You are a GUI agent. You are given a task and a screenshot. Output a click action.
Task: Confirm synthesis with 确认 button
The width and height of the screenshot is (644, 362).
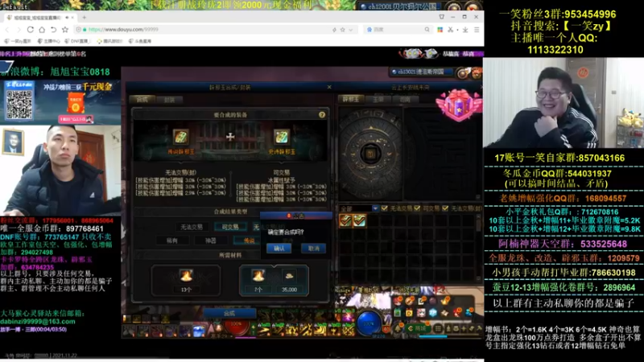279,249
